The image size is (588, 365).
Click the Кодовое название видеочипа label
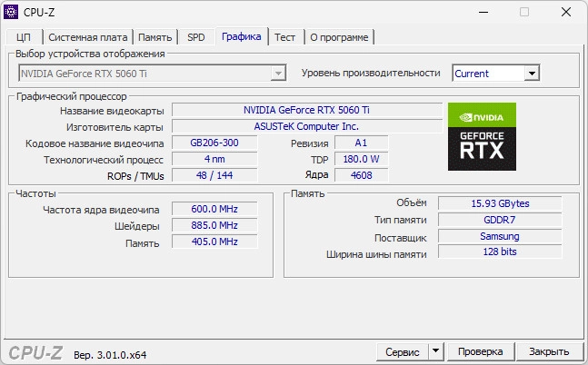point(95,143)
